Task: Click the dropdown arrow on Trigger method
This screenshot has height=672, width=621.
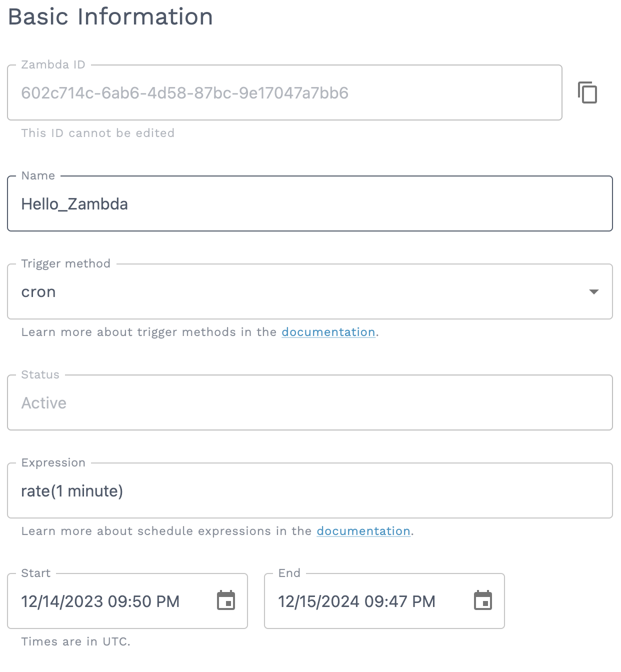Action: (594, 292)
